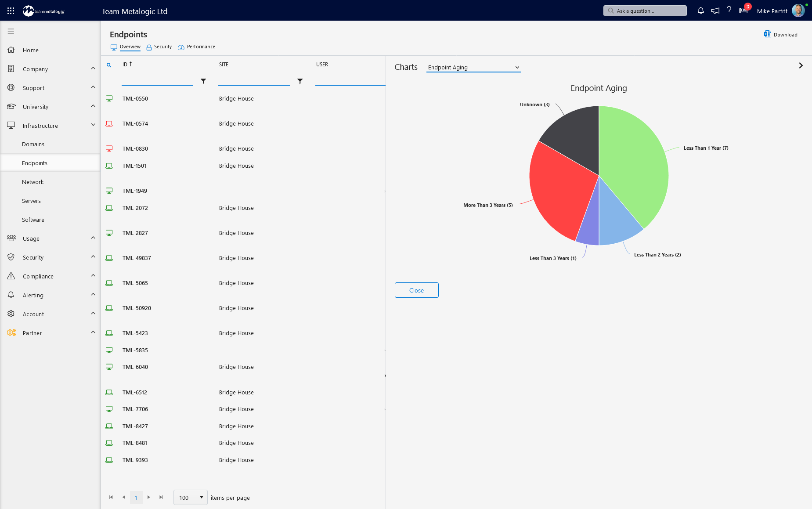The image size is (812, 509).
Task: Open the notifications bell
Action: 700,11
